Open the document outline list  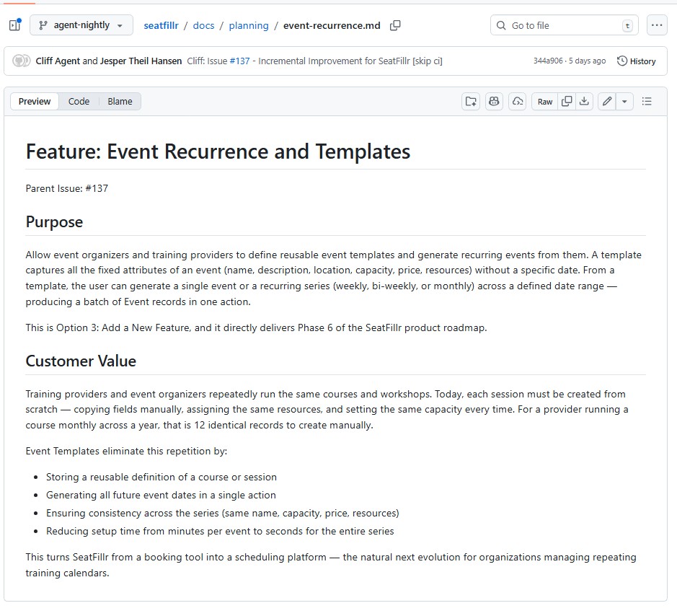click(x=647, y=102)
